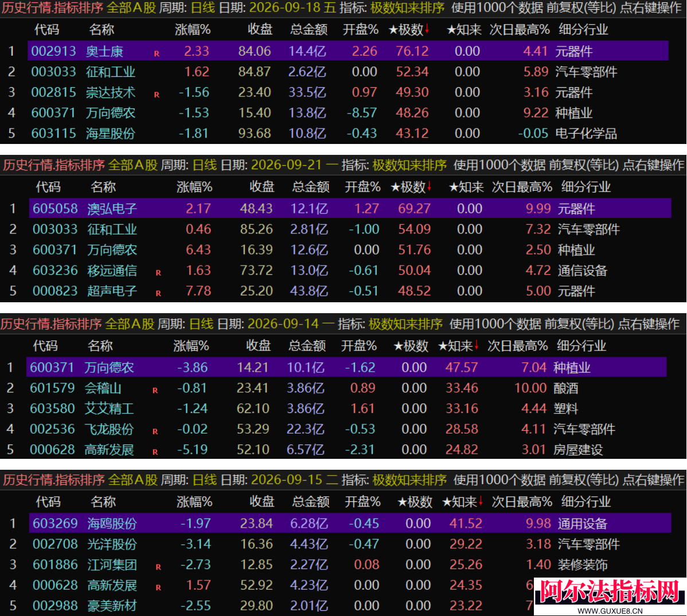Click the R marker next to 江河集团
The height and width of the screenshot is (616, 687).
coord(158,567)
